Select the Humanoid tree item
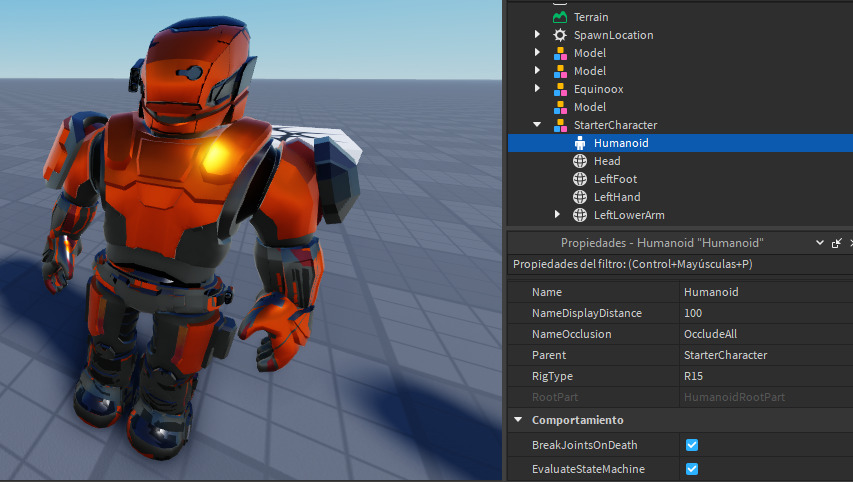Screen dimensions: 853x482 click(x=680, y=143)
